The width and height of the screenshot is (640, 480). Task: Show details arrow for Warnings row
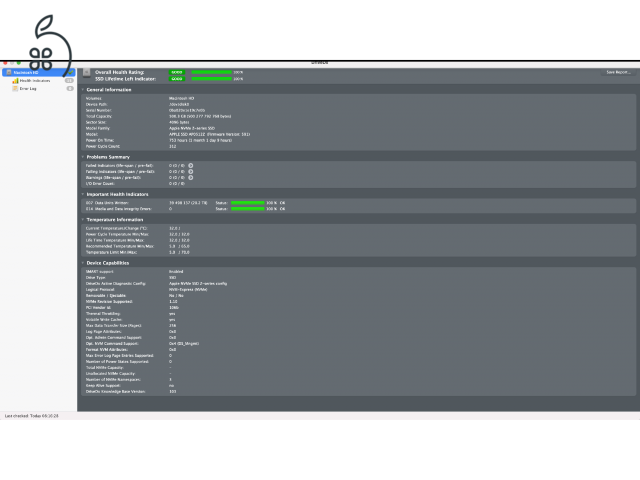click(191, 178)
